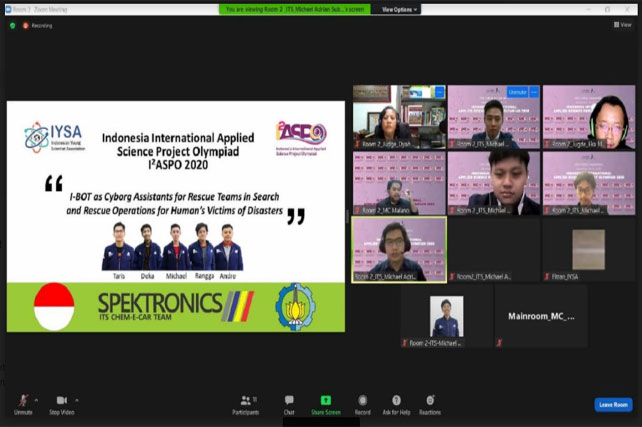This screenshot has width=642, height=427.
Task: Open the Chat panel
Action: pyautogui.click(x=289, y=404)
